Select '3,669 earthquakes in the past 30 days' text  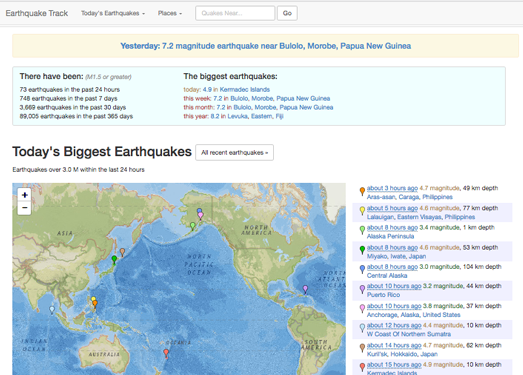(x=73, y=107)
